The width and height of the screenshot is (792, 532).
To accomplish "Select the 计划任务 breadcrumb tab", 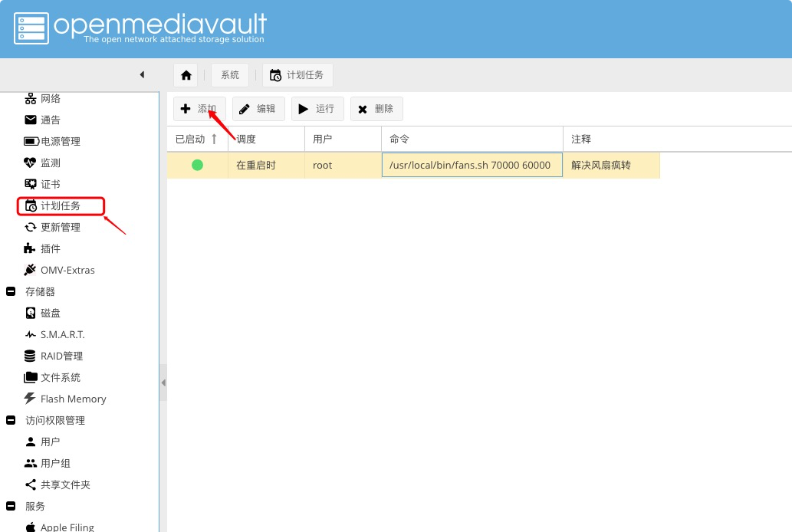I will tap(297, 74).
